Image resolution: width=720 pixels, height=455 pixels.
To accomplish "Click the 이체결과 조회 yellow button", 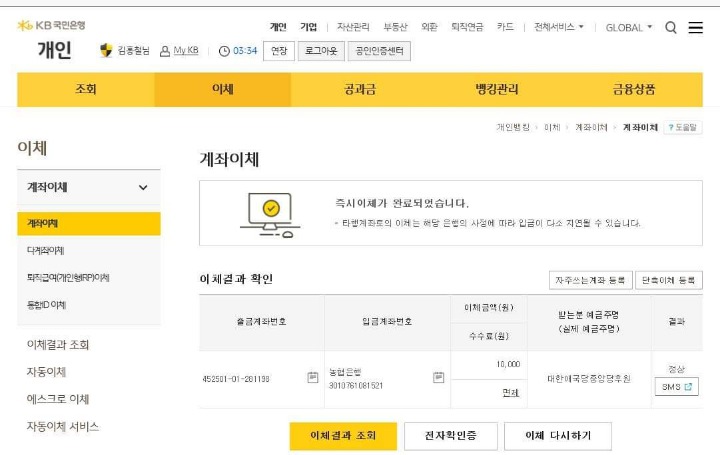I will tap(343, 435).
